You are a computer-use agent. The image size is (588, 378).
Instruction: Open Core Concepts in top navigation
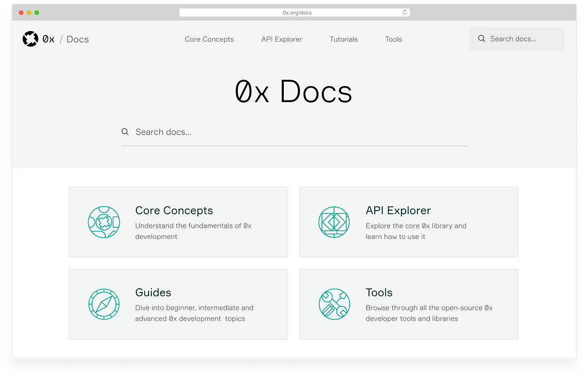209,40
